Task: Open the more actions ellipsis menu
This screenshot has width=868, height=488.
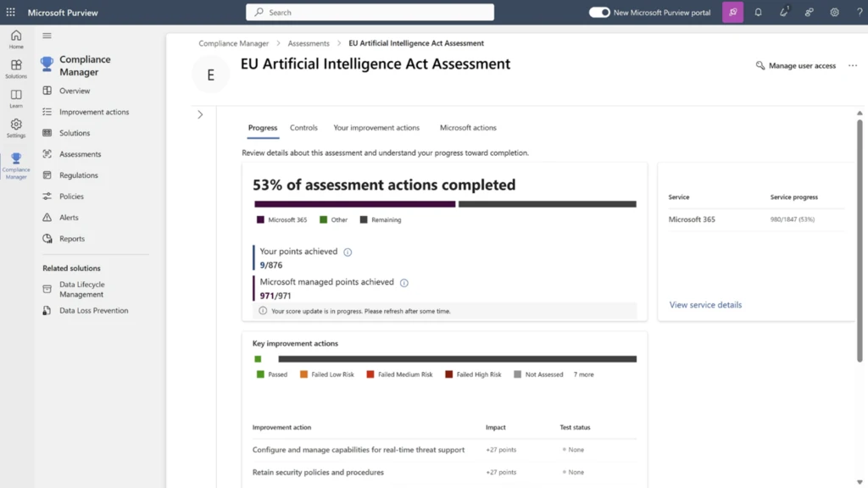Action: [852, 65]
